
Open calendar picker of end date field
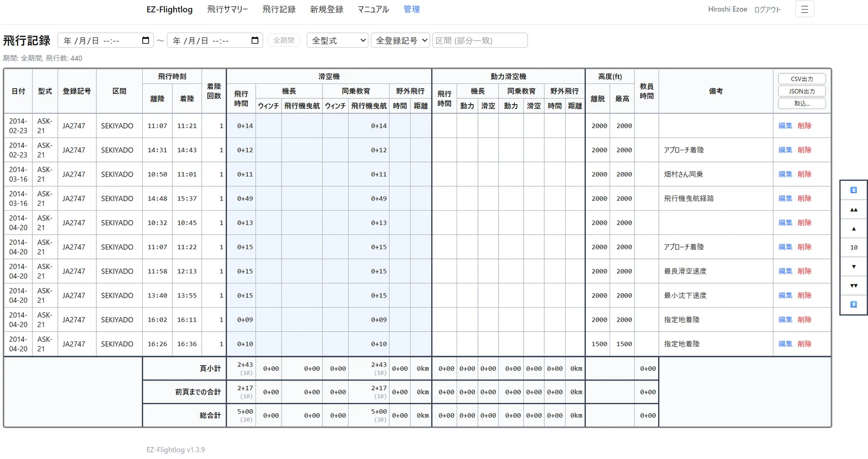tap(255, 40)
